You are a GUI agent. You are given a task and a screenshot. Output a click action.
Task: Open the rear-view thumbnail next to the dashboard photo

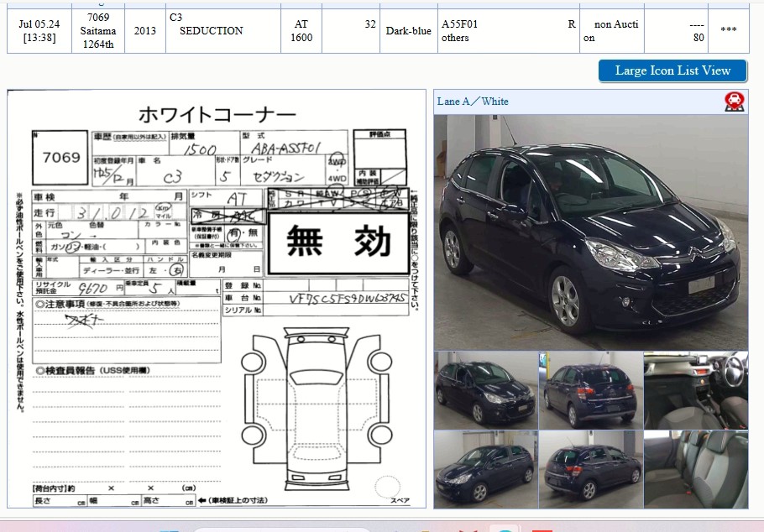pos(591,390)
